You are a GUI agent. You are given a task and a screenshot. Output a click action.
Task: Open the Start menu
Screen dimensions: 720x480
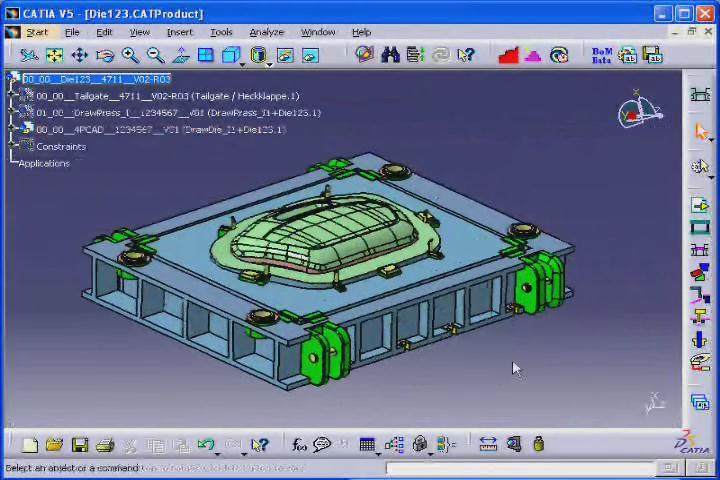point(37,32)
